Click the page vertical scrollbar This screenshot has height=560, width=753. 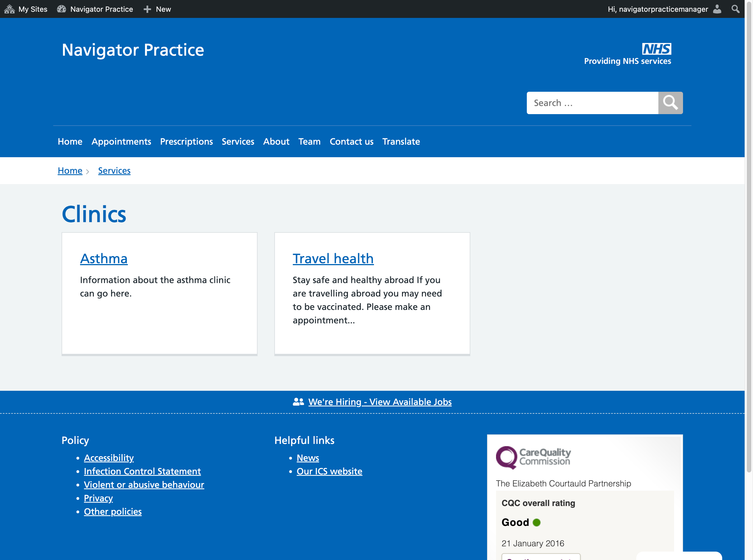pyautogui.click(x=749, y=237)
